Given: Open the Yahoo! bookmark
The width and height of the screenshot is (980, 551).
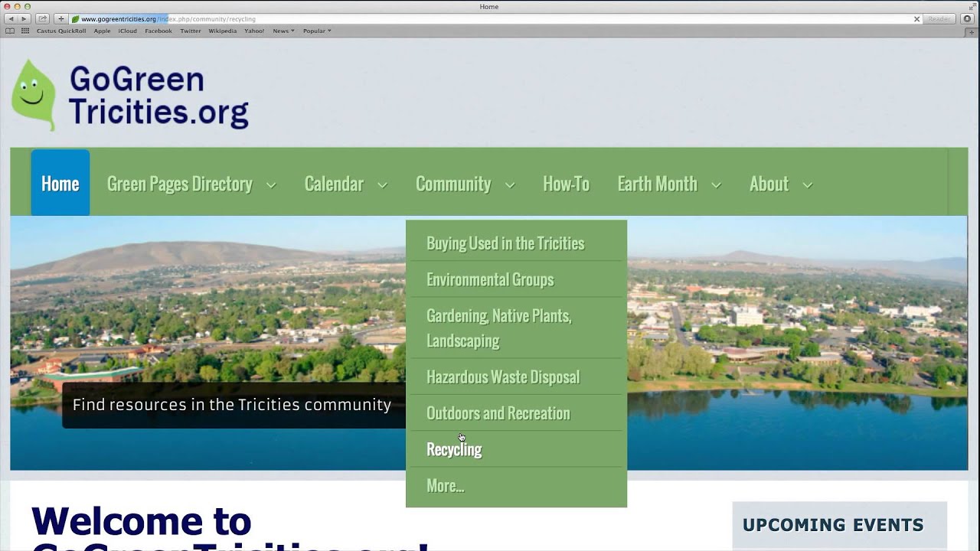Looking at the screenshot, I should pyautogui.click(x=254, y=31).
